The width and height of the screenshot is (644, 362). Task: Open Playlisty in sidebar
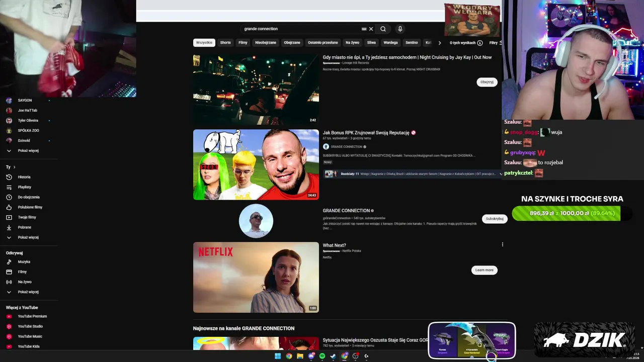(24, 187)
